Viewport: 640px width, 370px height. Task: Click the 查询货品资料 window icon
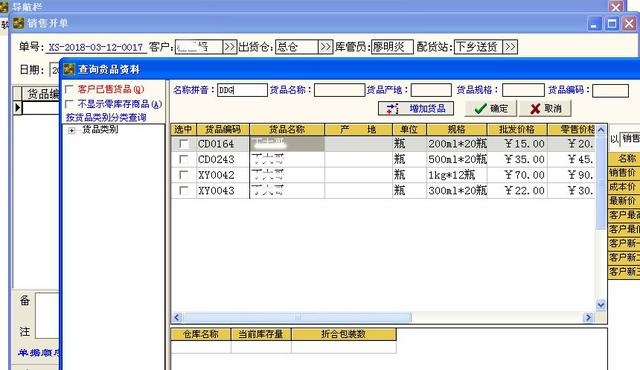coord(69,69)
